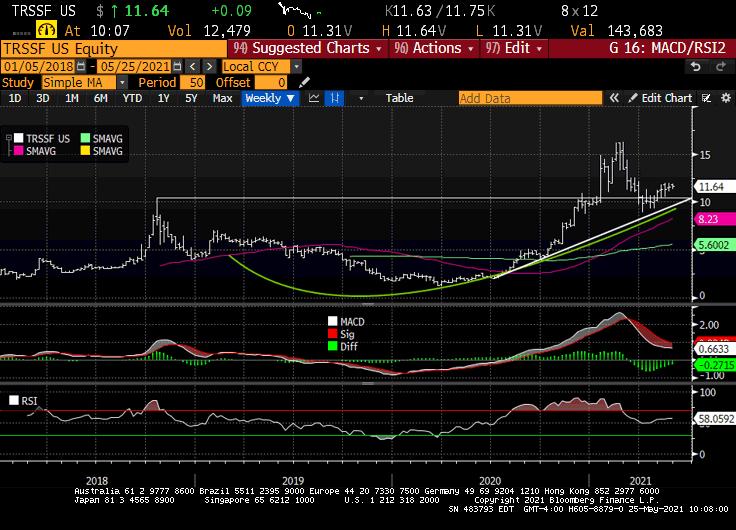The image size is (736, 530).
Task: Click the undo arrow icon
Action: [696, 67]
